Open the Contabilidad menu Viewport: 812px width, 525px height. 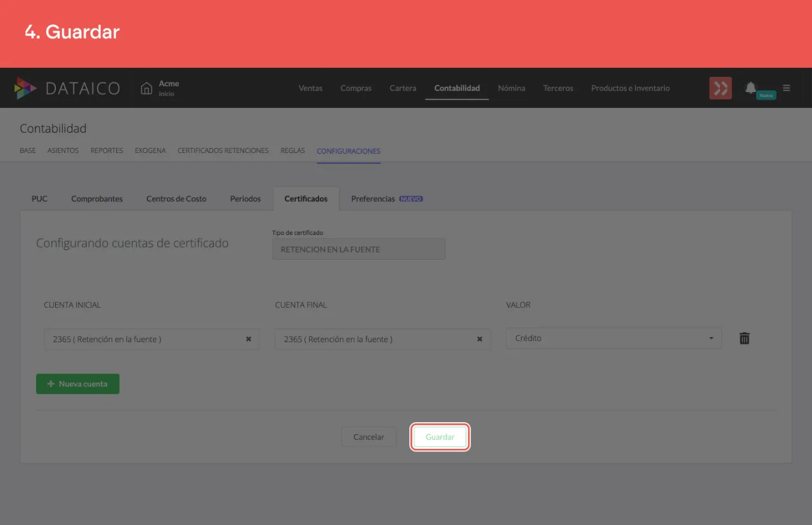pyautogui.click(x=457, y=88)
